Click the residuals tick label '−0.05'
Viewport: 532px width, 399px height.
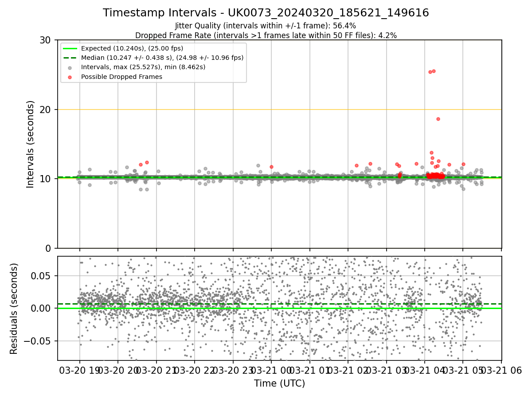pyautogui.click(x=37, y=341)
